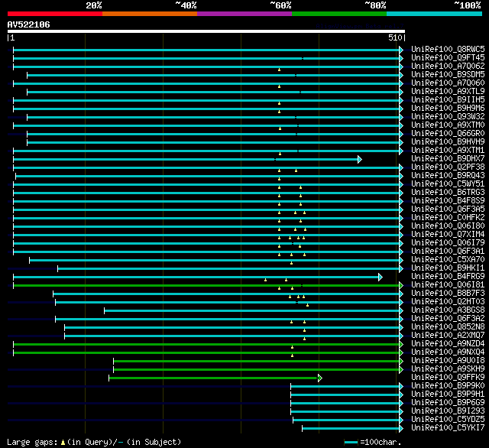Click the AV522106 query name

click(x=29, y=24)
